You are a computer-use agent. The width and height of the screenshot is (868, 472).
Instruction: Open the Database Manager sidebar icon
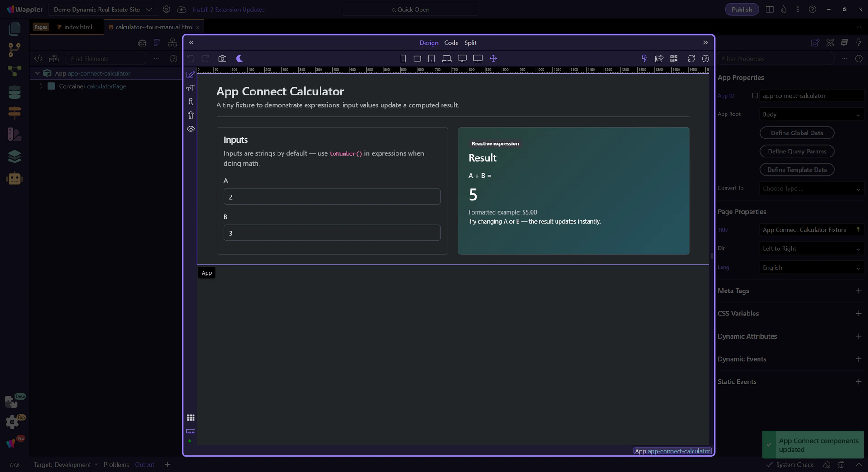tap(14, 92)
